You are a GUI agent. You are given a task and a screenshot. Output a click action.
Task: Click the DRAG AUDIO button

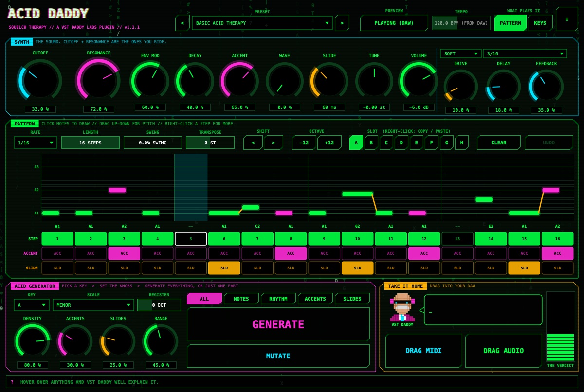[x=504, y=351]
